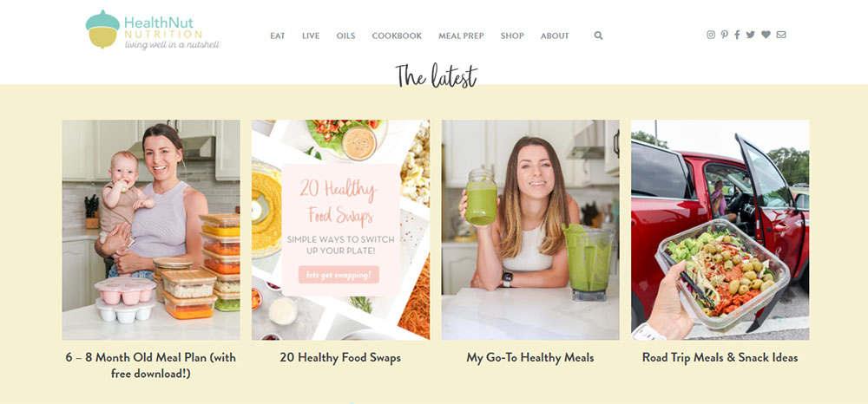
Task: Go to the OILS menu item
Action: coord(346,36)
